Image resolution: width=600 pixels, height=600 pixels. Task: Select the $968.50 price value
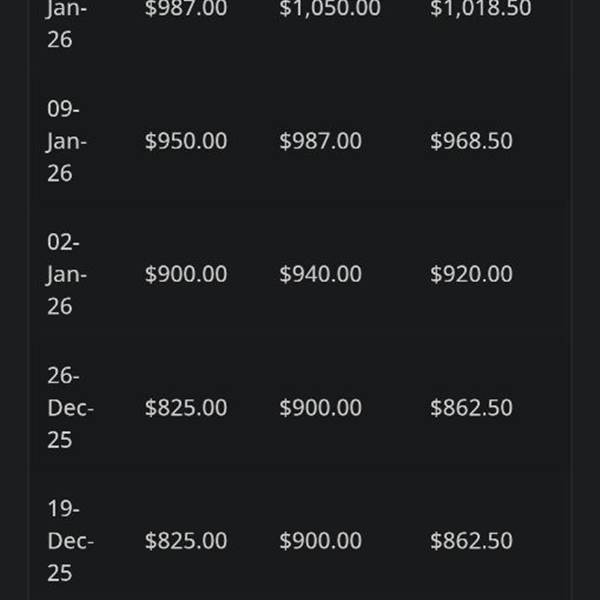click(471, 141)
